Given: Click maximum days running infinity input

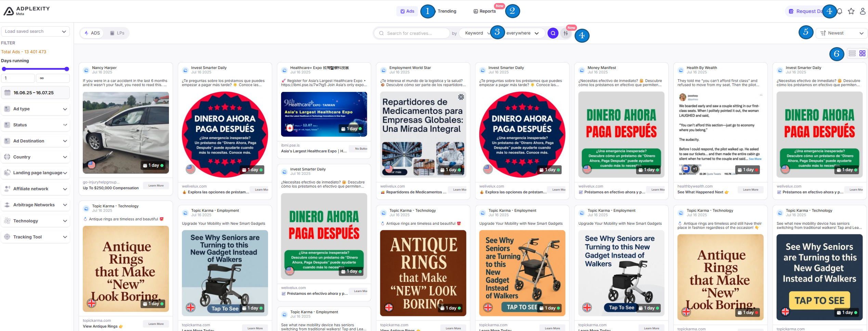Looking at the screenshot, I should [53, 78].
